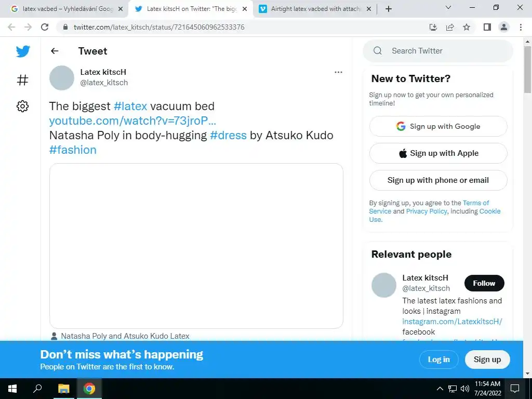Click the browser back navigation arrow

click(x=11, y=27)
